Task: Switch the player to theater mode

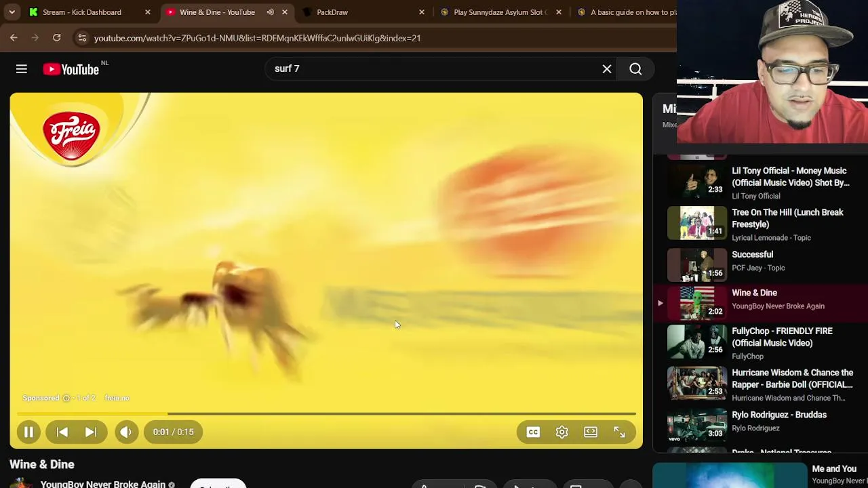Action: (x=591, y=432)
